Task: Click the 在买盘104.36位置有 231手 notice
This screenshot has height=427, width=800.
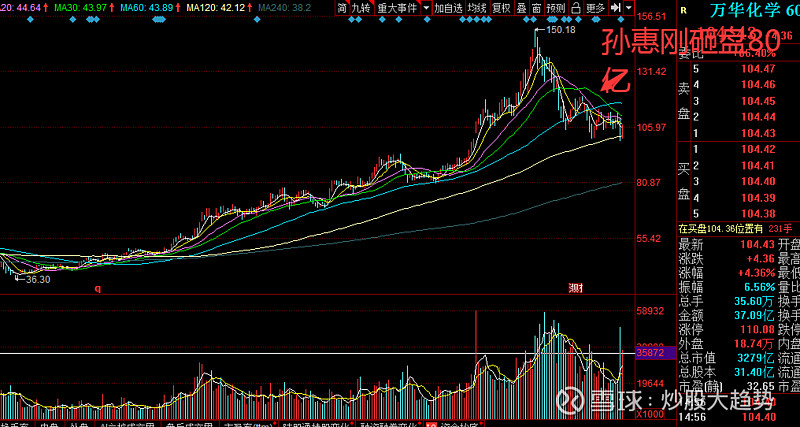Action: pyautogui.click(x=736, y=230)
